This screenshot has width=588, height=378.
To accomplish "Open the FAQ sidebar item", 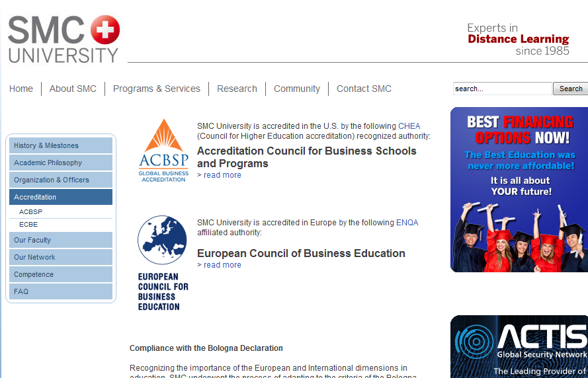I will click(x=61, y=291).
